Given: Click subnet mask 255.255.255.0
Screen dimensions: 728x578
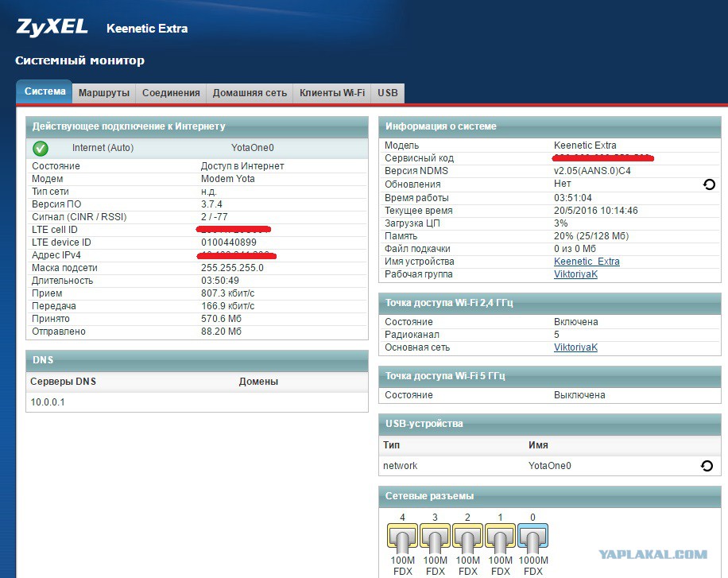Looking at the screenshot, I should tap(232, 268).
